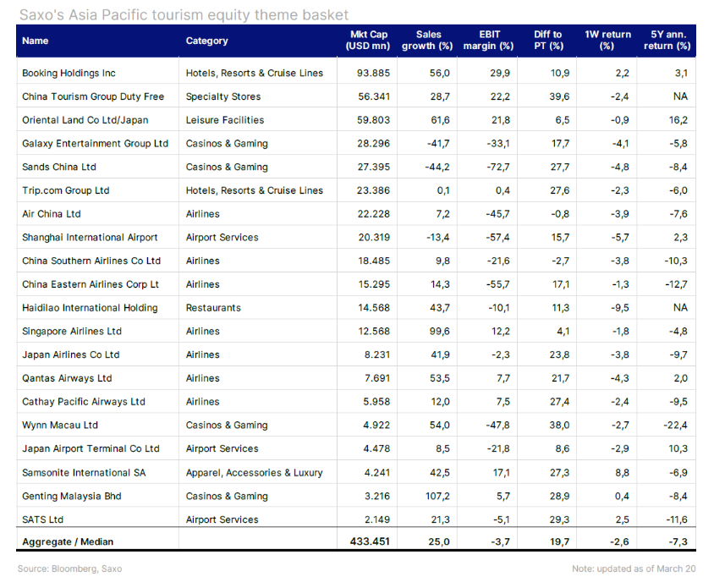Click the Specialty Stores category cell

point(223,96)
